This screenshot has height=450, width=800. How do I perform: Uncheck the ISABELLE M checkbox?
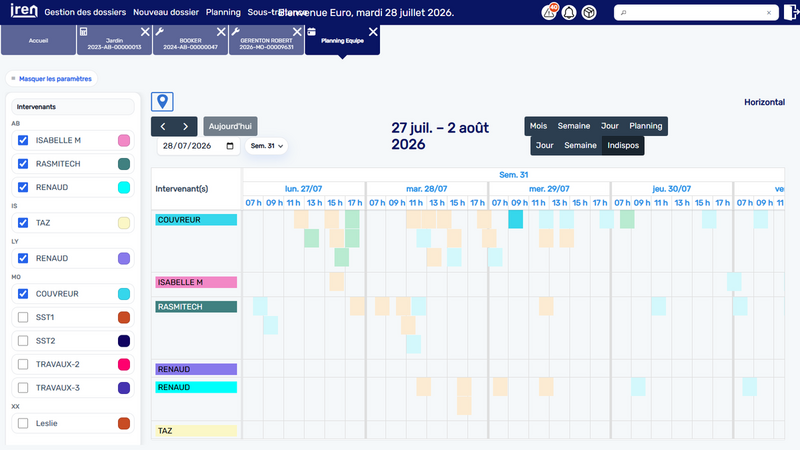click(x=23, y=140)
